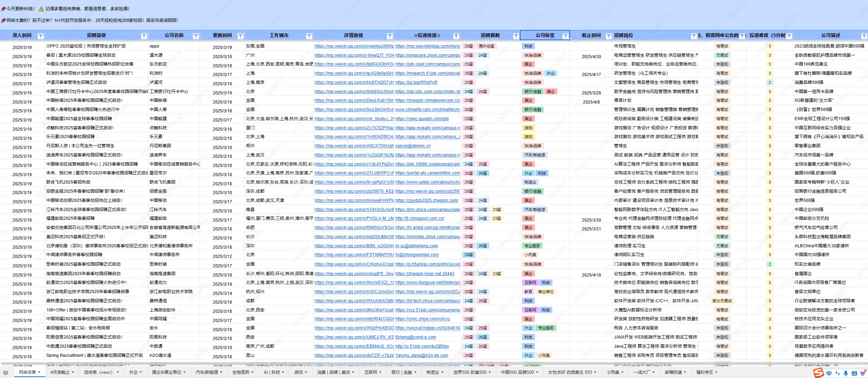
Task: Switch to 福利专区 sheet tab
Action: [707, 372]
